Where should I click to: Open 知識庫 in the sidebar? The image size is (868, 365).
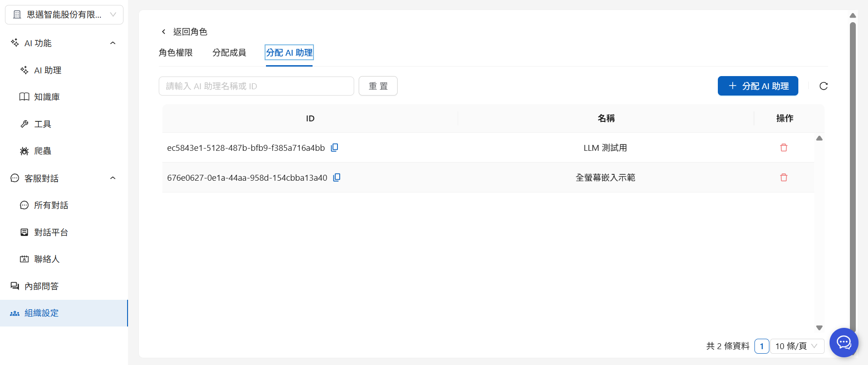coord(47,97)
